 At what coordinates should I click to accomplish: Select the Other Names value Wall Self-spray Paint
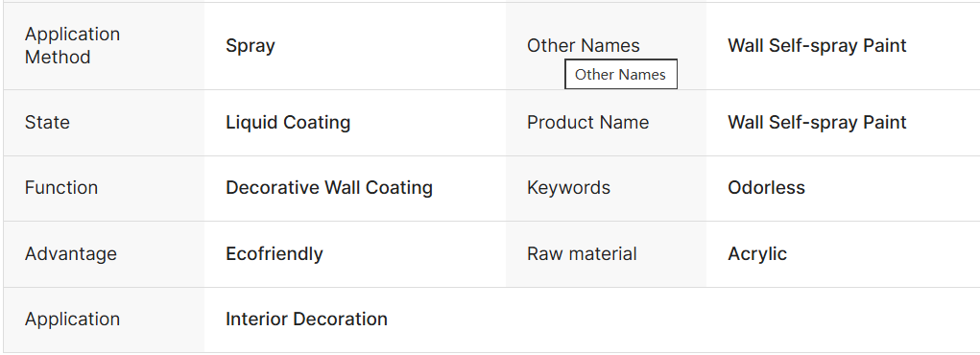[817, 46]
